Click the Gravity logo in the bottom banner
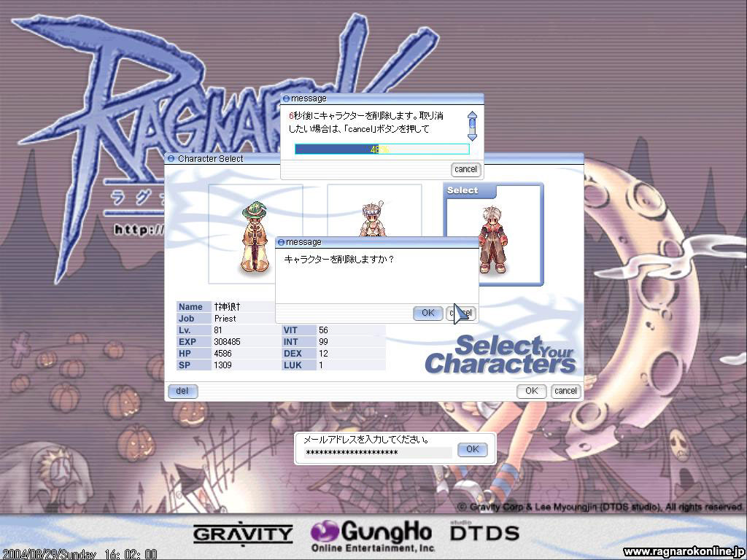 click(x=243, y=534)
